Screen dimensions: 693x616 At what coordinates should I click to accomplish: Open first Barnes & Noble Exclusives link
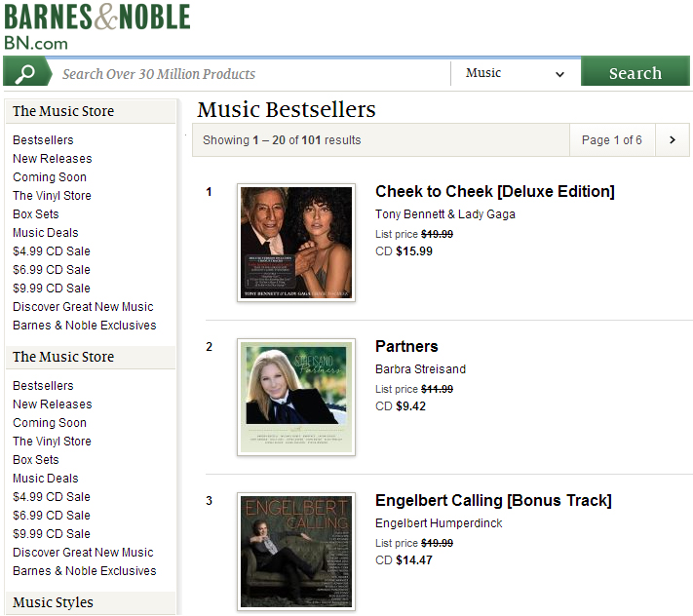click(x=85, y=326)
